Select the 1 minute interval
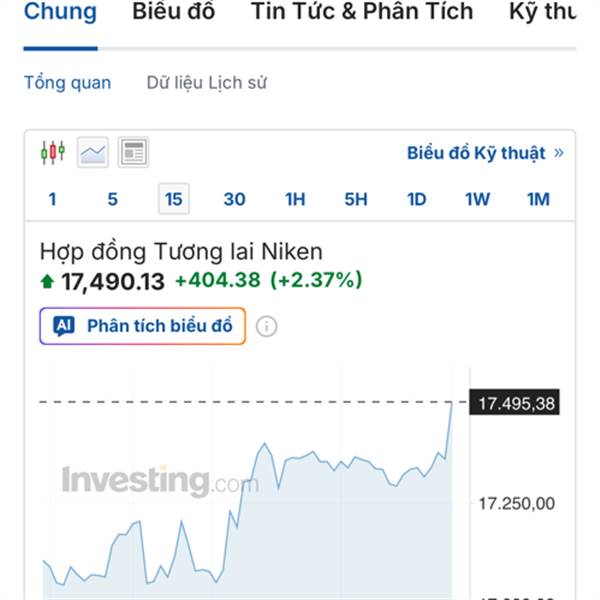The height and width of the screenshot is (600, 600). pos(52,199)
